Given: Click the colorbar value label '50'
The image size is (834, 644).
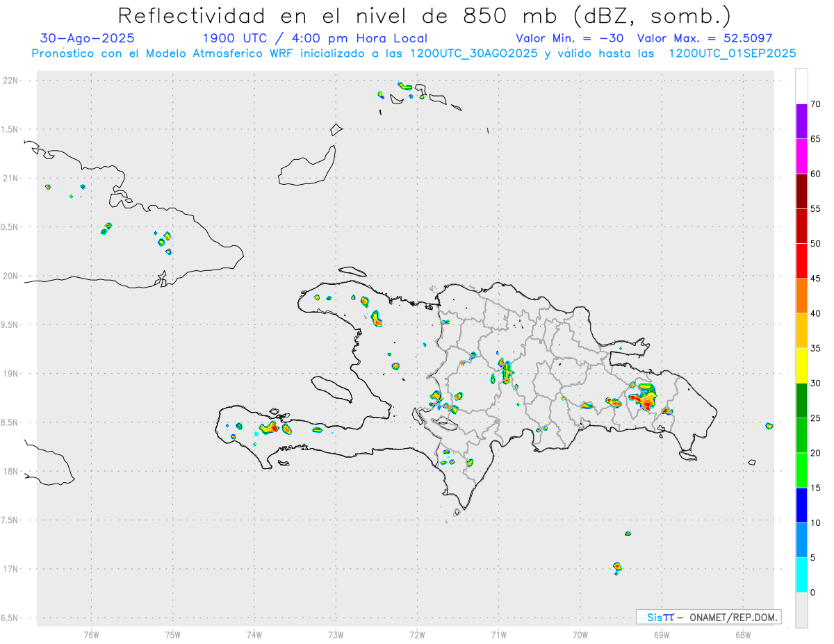Looking at the screenshot, I should pos(815,244).
